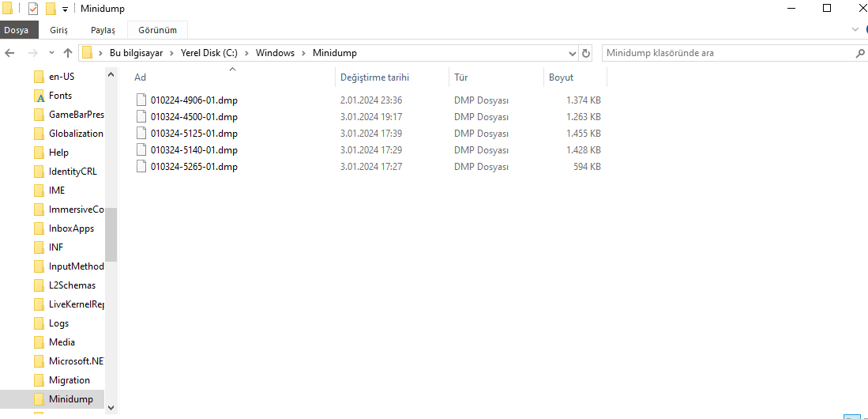Select the Help folder in the tree
The image size is (868, 419).
pyautogui.click(x=51, y=153)
